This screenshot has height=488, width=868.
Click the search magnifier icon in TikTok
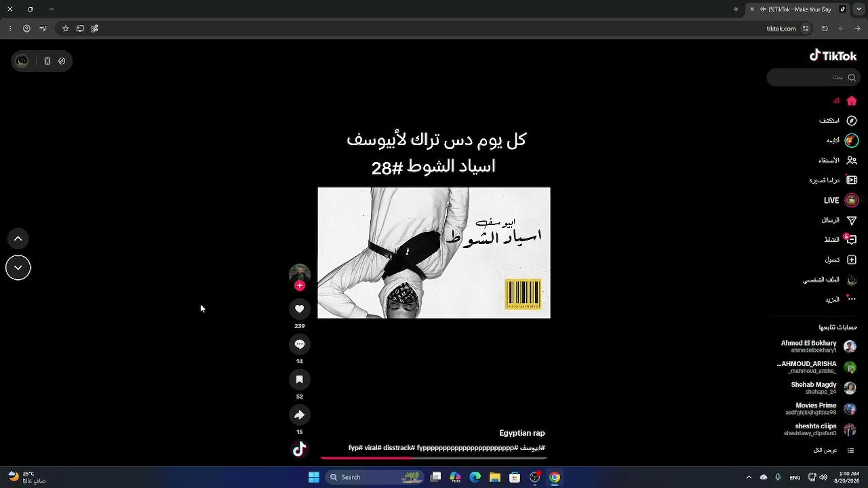pos(852,77)
